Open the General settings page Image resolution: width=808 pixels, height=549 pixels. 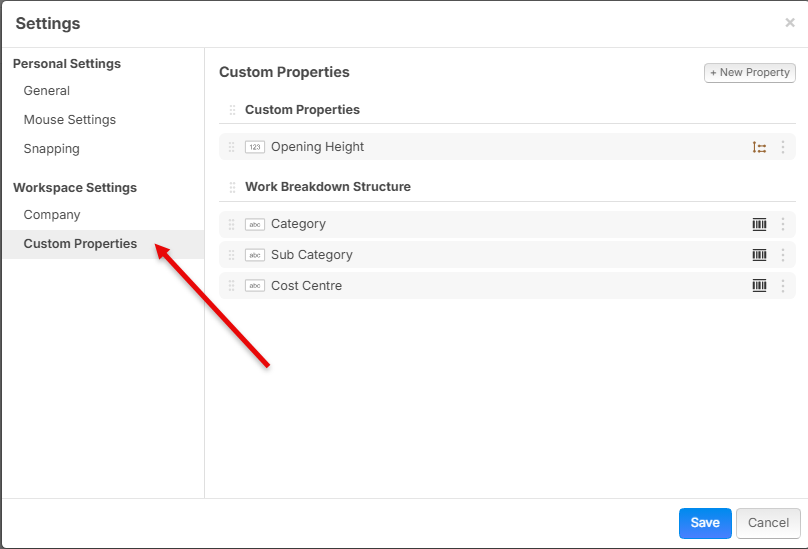click(x=46, y=91)
